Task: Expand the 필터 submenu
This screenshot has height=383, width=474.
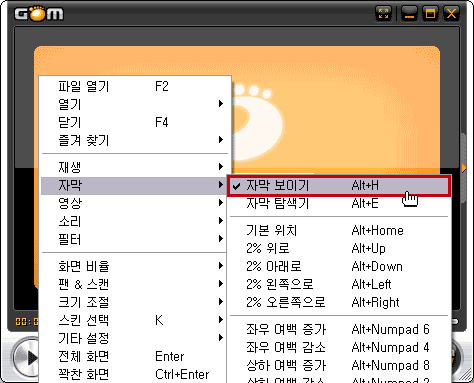Action: point(134,239)
